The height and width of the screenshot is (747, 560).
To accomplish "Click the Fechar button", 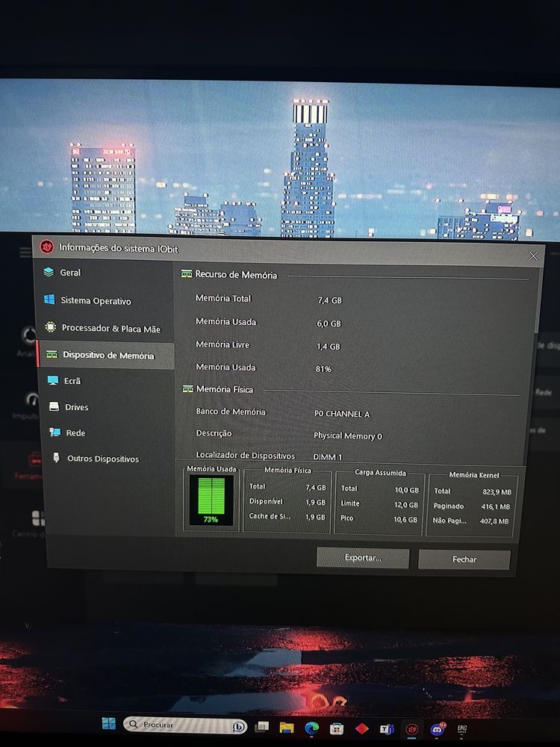I will tap(464, 560).
